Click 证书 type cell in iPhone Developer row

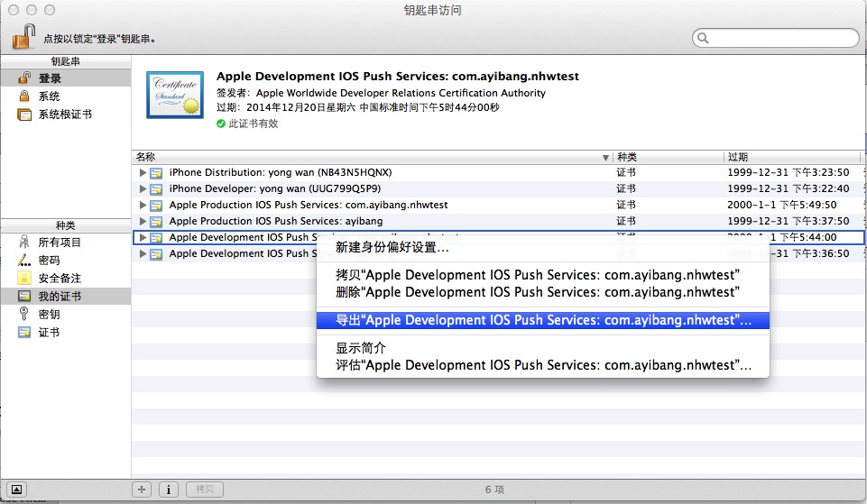tap(626, 188)
